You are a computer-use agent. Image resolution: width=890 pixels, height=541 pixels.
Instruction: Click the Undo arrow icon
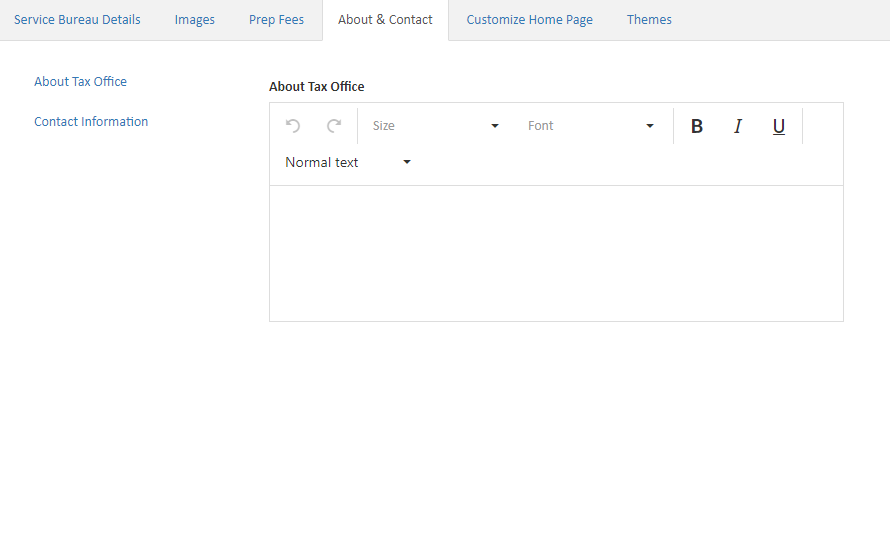click(x=293, y=126)
